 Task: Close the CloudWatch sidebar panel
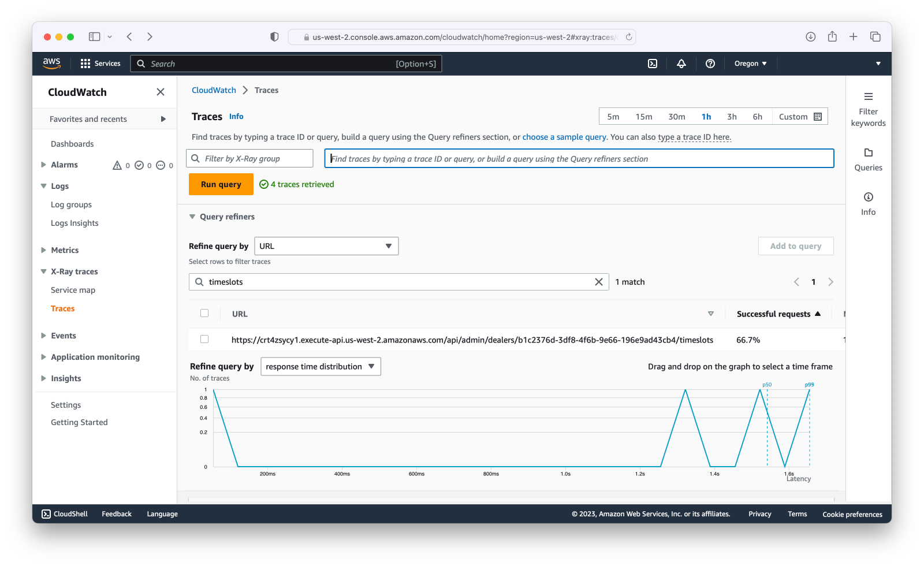[161, 92]
